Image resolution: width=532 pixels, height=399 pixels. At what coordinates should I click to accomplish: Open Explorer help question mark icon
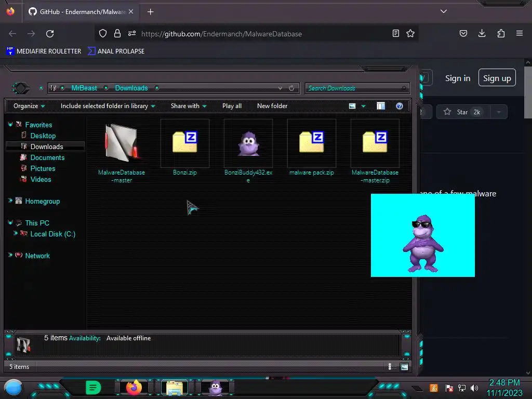(x=400, y=106)
